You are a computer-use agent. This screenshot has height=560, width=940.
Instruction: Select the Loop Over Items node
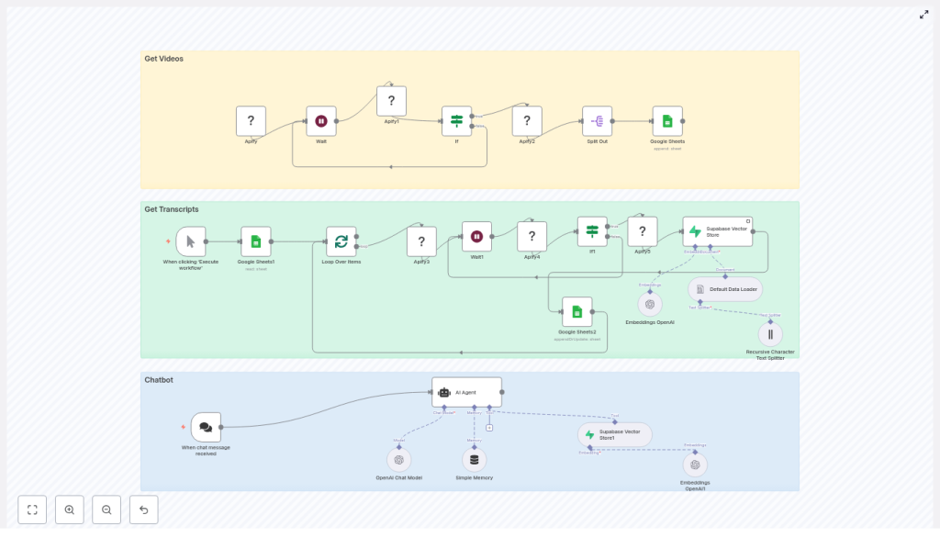click(341, 241)
